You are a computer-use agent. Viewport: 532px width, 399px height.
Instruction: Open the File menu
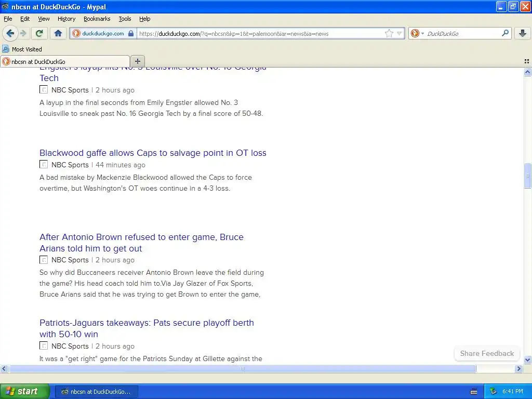click(8, 19)
